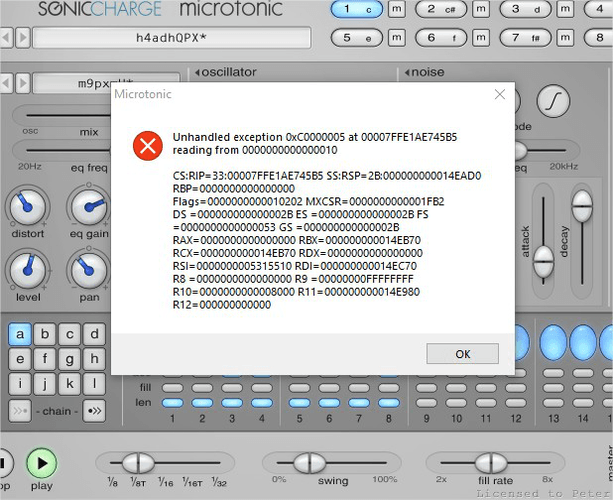Select pattern g

[70, 359]
